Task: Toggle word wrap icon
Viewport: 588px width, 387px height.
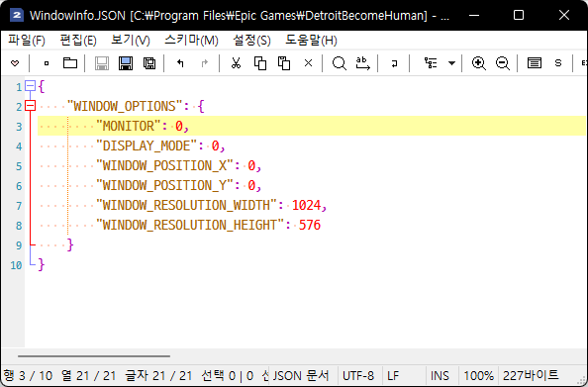Action: (x=394, y=63)
